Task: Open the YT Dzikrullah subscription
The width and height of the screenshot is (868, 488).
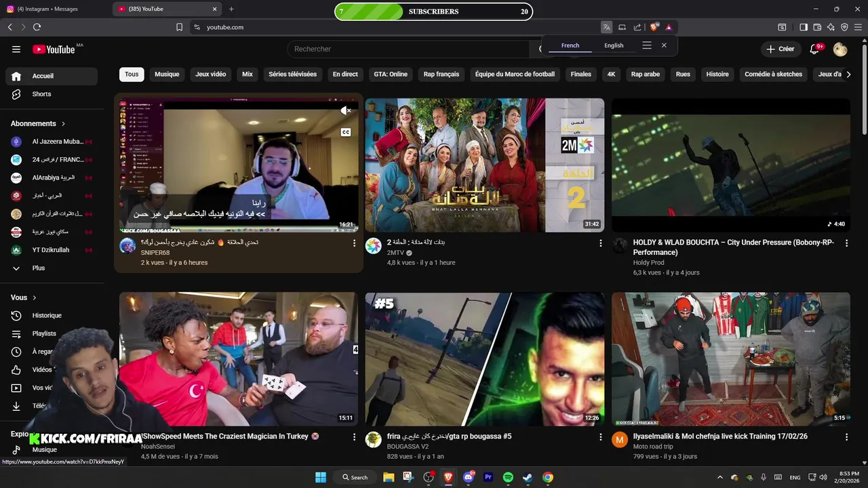Action: click(x=52, y=250)
